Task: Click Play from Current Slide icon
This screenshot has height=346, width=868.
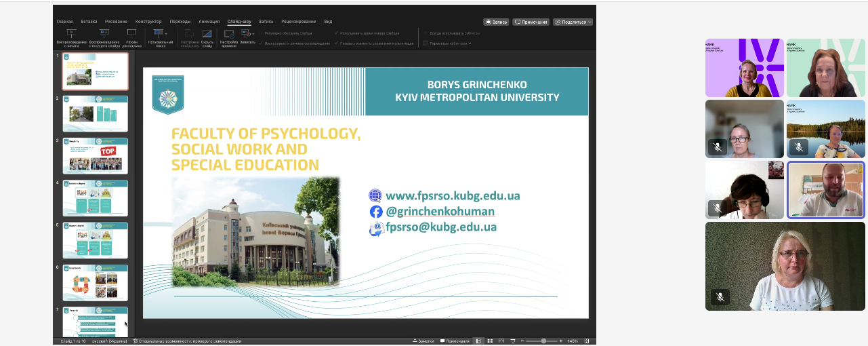Action: tap(104, 33)
